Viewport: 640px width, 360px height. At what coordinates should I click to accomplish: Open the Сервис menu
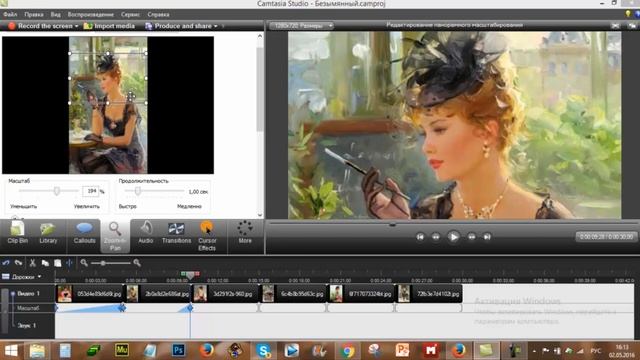[130, 14]
